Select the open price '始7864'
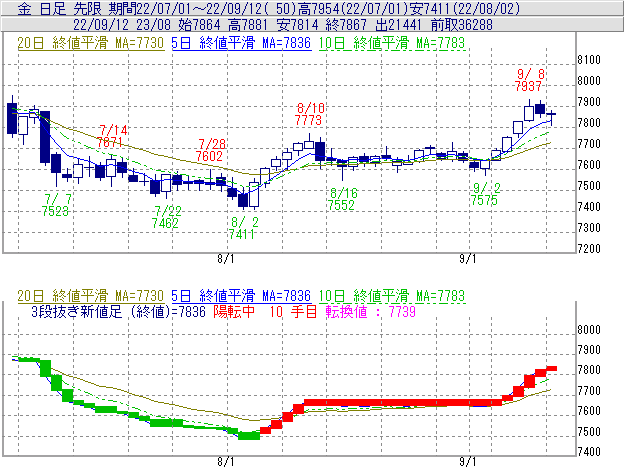Viewport: 624px width, 475px height. 199,25
